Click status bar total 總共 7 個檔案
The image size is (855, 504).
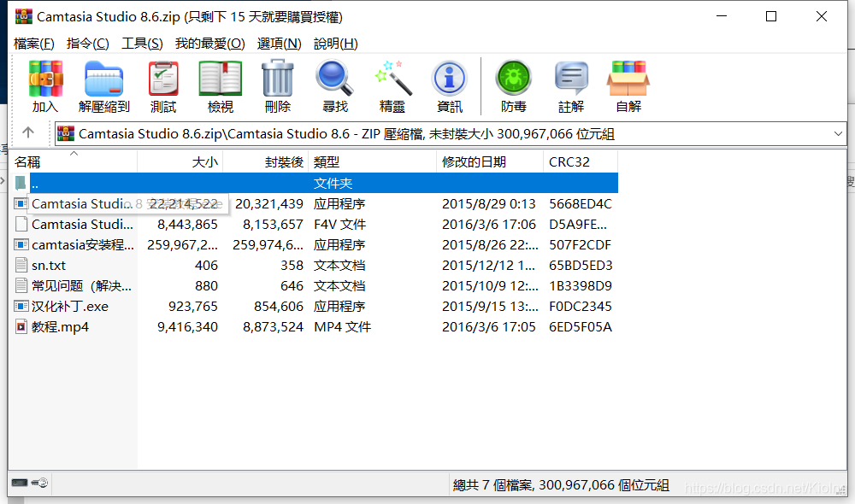(x=561, y=484)
